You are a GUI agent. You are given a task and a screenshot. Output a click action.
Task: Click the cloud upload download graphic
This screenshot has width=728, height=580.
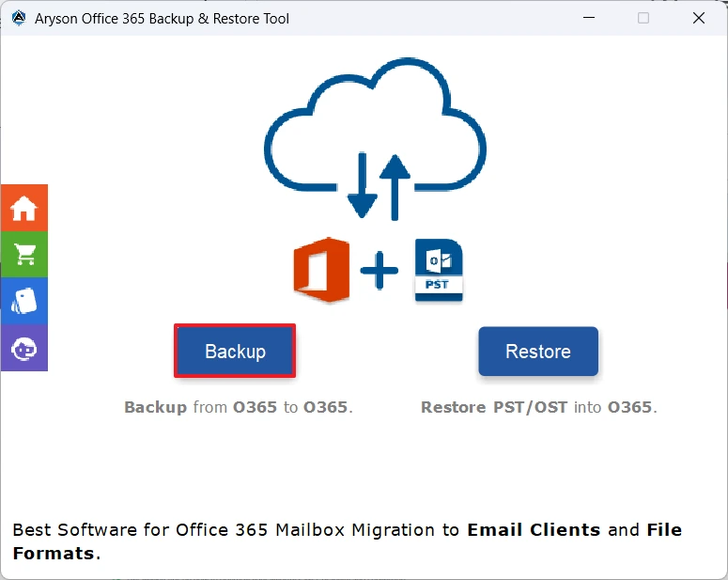375,138
